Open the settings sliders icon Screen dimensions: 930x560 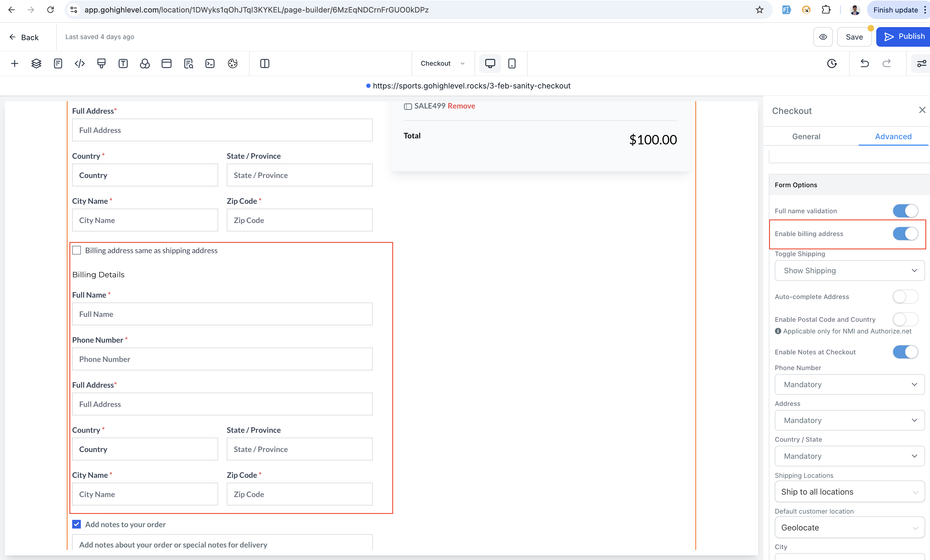[921, 63]
